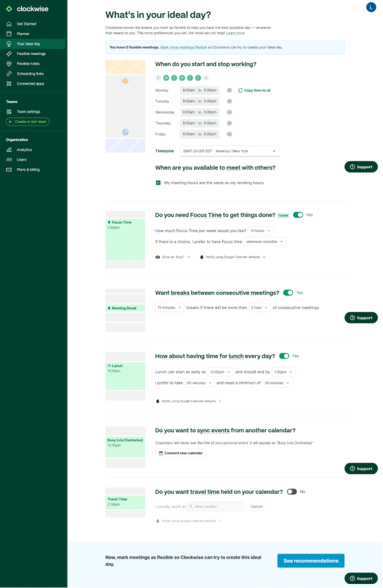
Task: Open Team settings icon
Action: click(9, 112)
